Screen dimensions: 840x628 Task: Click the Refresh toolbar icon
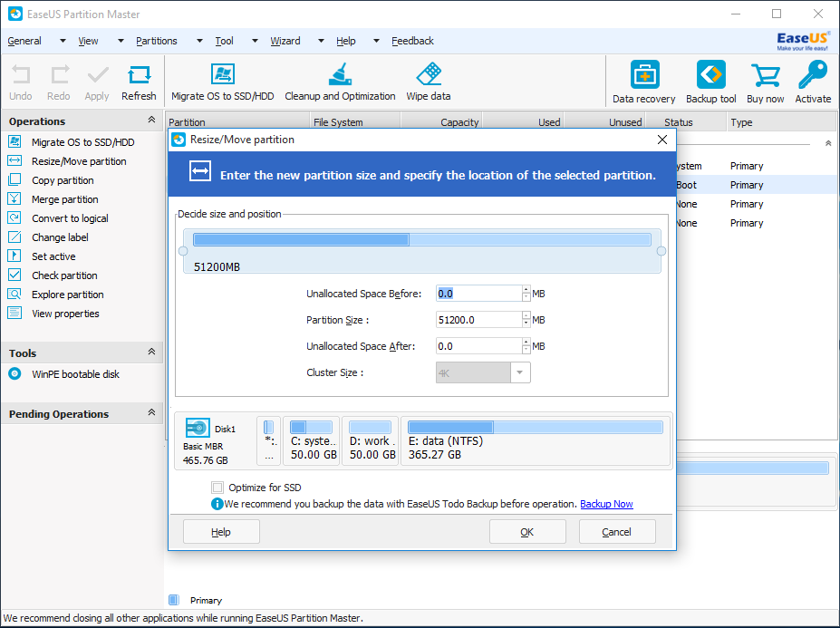pos(139,82)
